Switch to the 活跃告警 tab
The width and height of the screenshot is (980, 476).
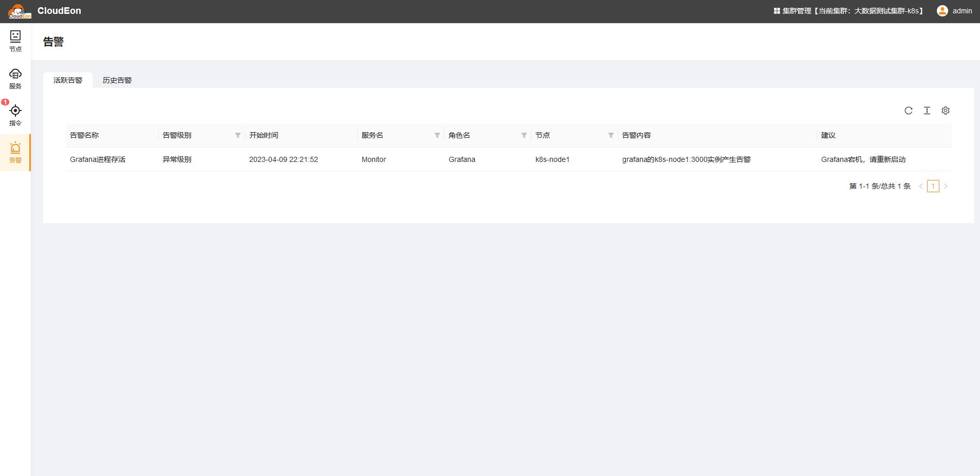[68, 80]
